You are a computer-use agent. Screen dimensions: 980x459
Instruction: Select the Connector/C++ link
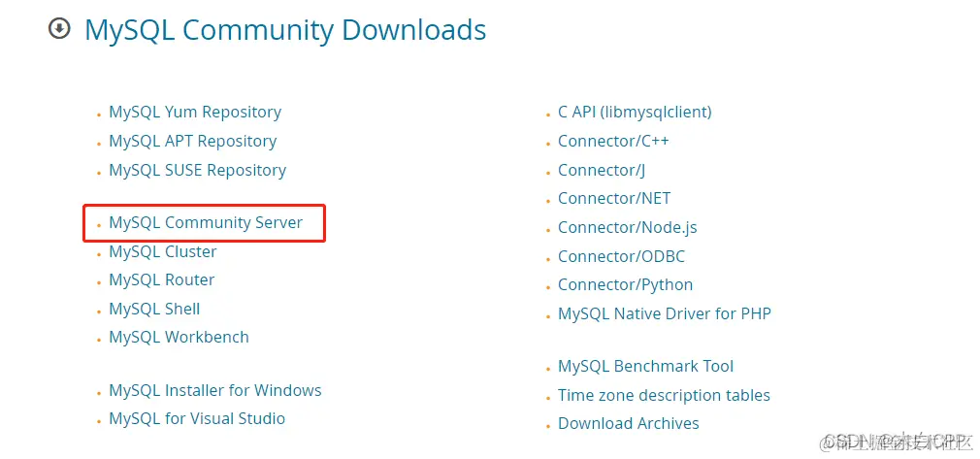pyautogui.click(x=613, y=142)
